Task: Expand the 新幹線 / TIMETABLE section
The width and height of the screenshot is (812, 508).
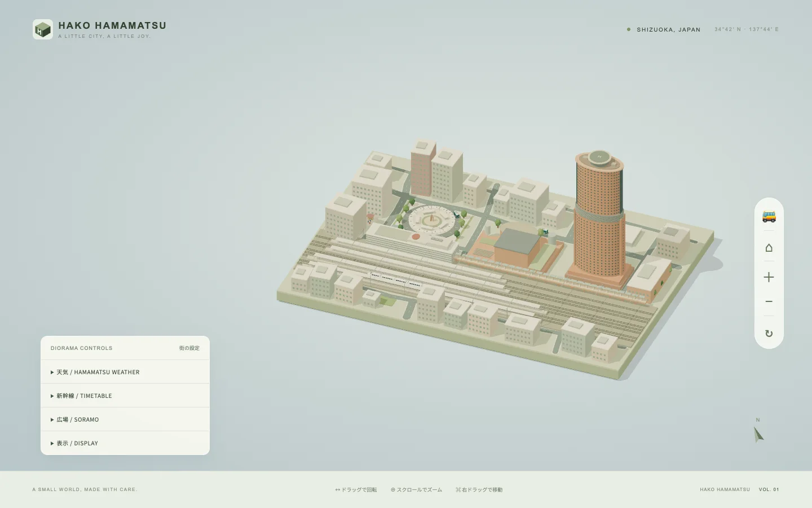Action: (125, 396)
